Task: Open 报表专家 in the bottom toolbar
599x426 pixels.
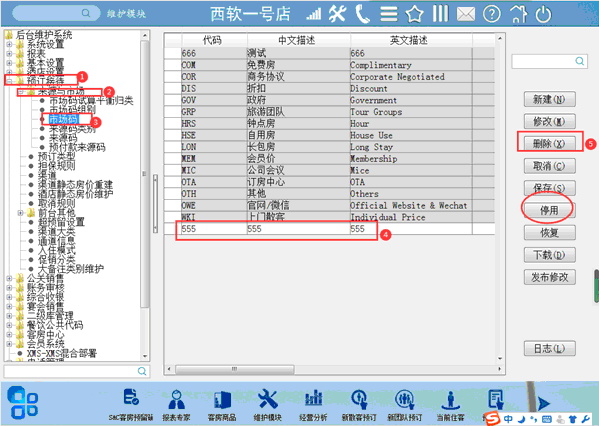Action: pos(176,405)
